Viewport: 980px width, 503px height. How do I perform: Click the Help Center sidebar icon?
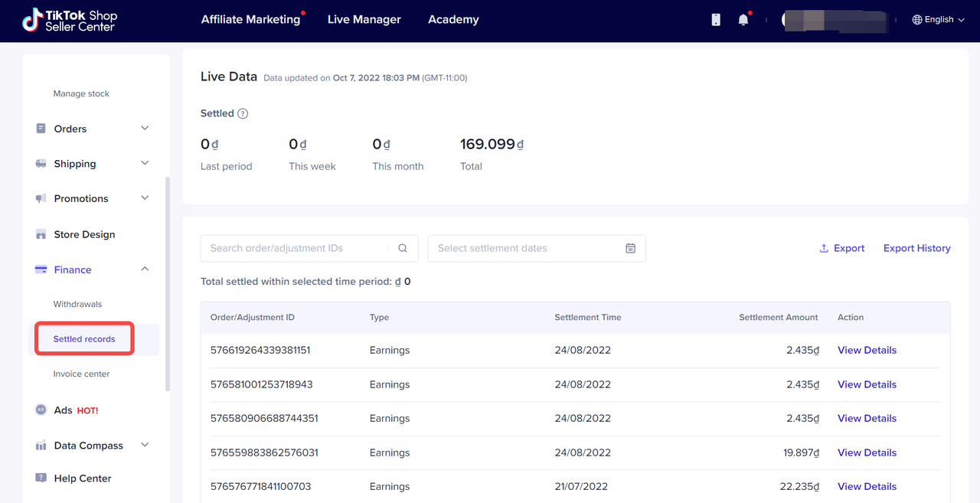tap(41, 478)
